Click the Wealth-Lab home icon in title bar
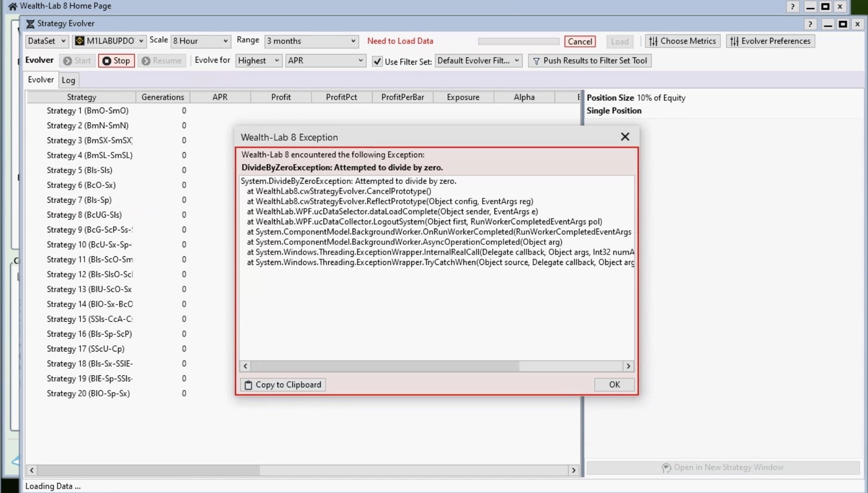Screen dimensions: 868x493 (x=12, y=6)
